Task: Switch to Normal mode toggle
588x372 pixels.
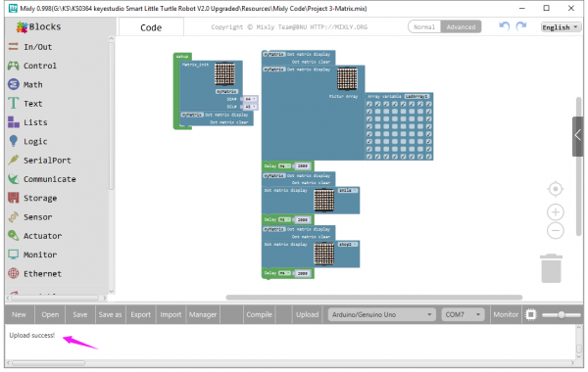Action: pos(424,27)
